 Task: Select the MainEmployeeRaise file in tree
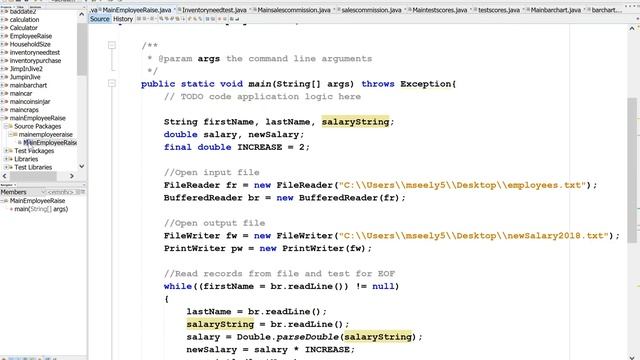(50, 142)
